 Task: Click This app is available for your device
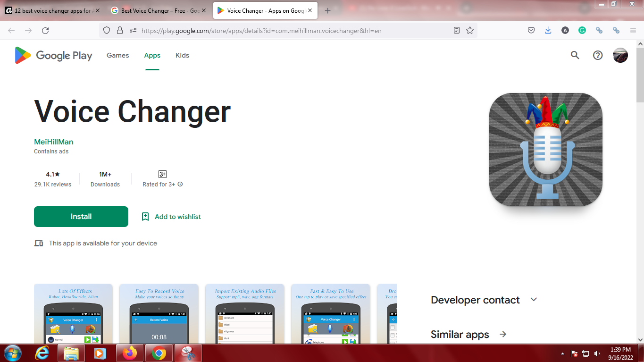[103, 243]
